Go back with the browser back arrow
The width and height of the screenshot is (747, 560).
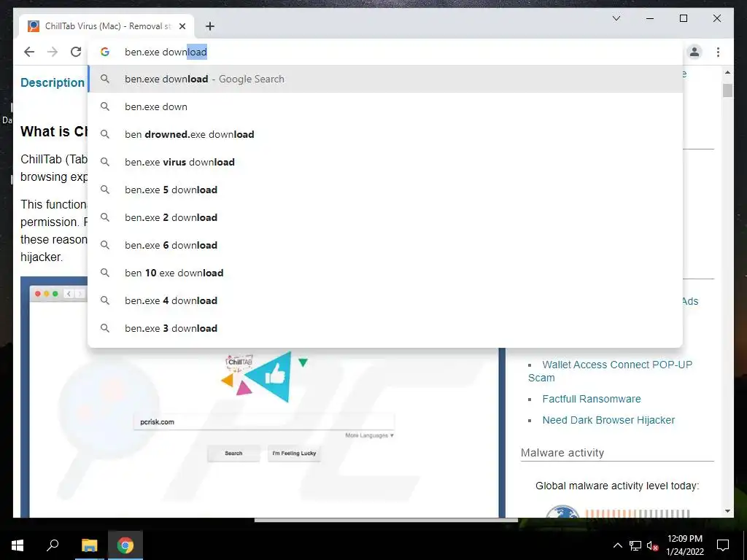(x=29, y=52)
